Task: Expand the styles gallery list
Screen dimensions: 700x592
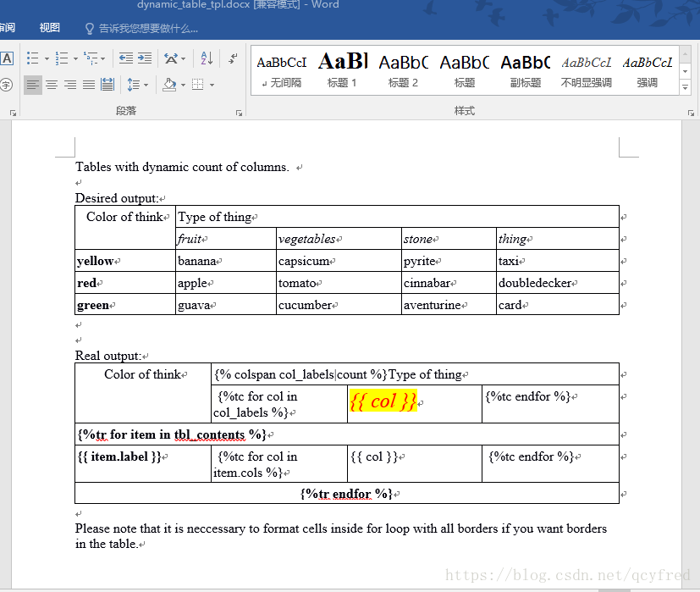Action: [685, 87]
